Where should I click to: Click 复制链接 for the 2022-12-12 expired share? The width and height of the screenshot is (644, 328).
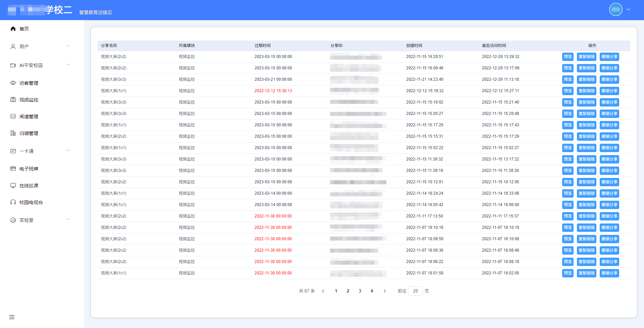click(586, 91)
